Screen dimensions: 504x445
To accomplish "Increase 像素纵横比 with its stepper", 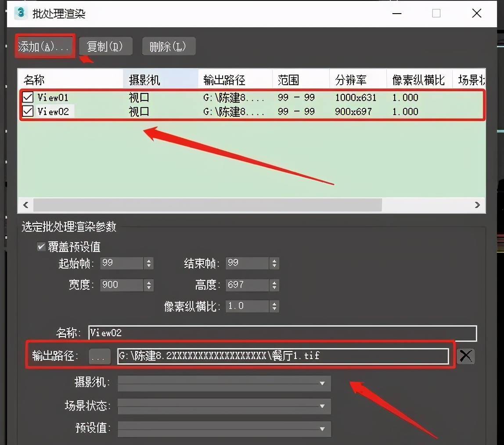I will pyautogui.click(x=274, y=304).
